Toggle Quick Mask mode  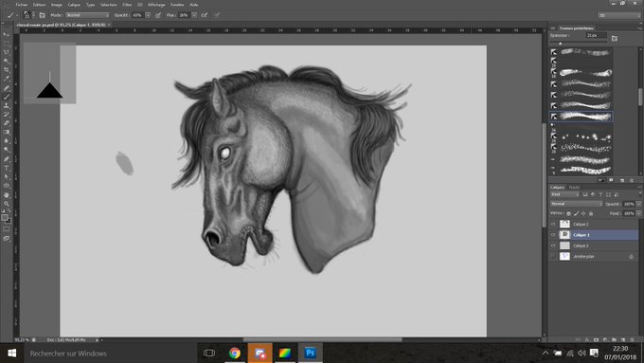tap(7, 229)
